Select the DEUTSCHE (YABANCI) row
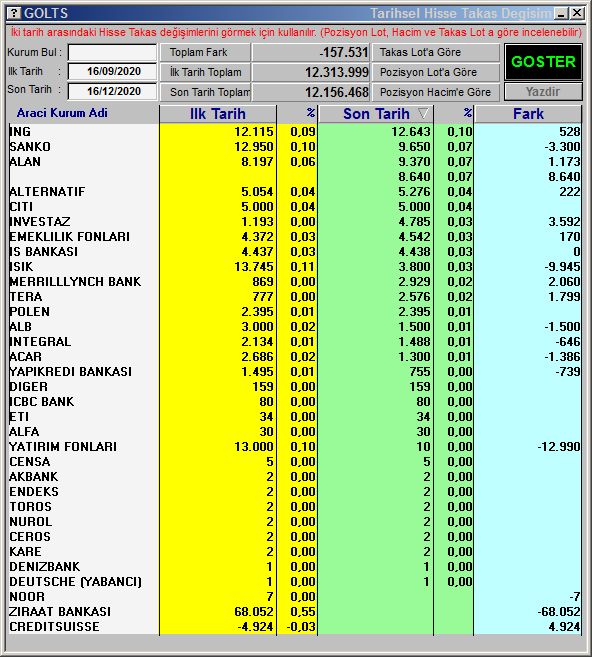592x657 pixels. point(295,582)
